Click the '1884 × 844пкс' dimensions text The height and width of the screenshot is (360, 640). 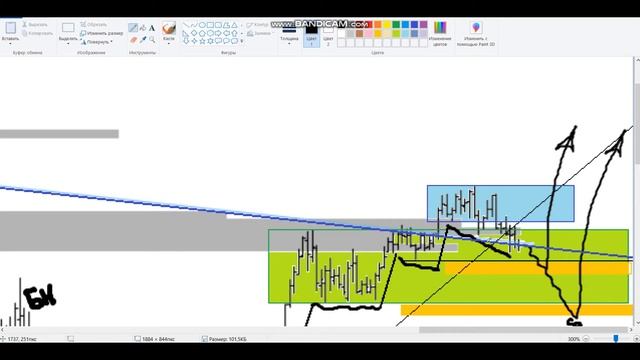click(x=158, y=339)
